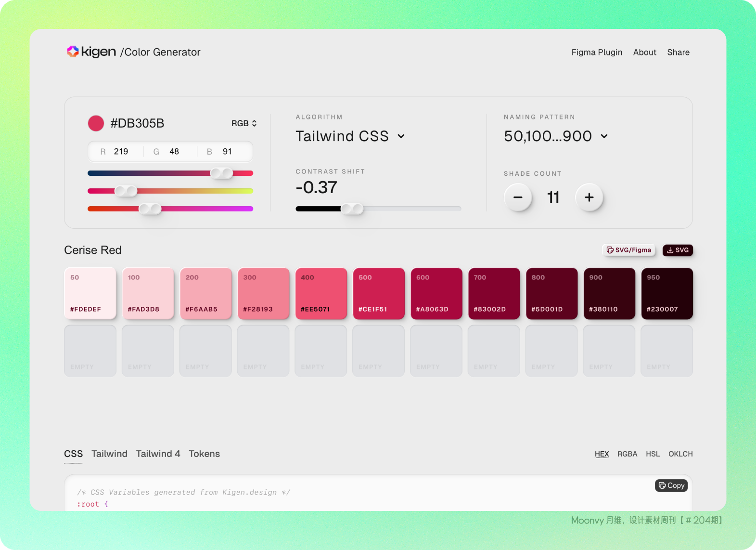Go to the About page

tap(644, 52)
